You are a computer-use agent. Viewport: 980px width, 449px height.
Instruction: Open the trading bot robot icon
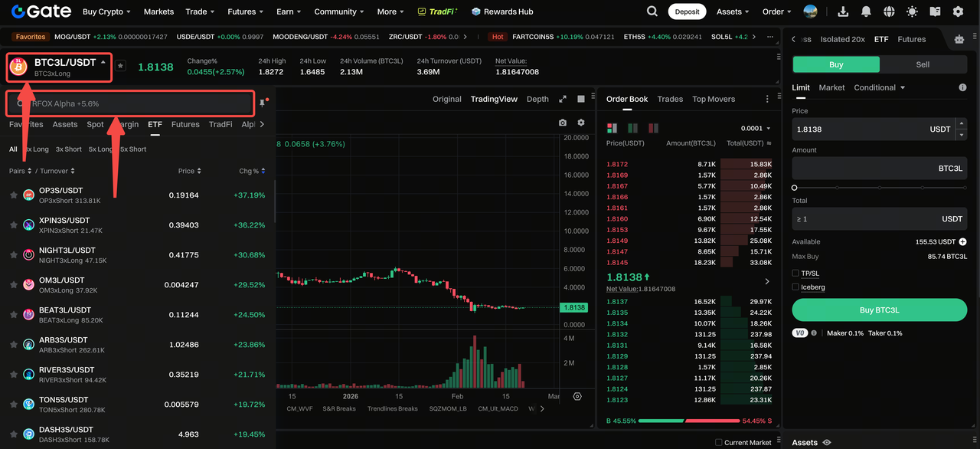(959, 39)
